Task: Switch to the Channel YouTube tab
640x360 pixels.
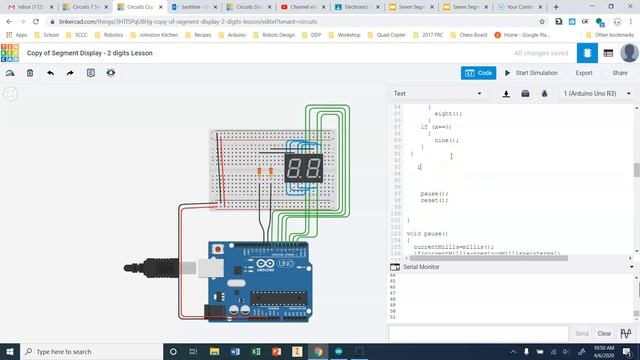Action: click(303, 7)
